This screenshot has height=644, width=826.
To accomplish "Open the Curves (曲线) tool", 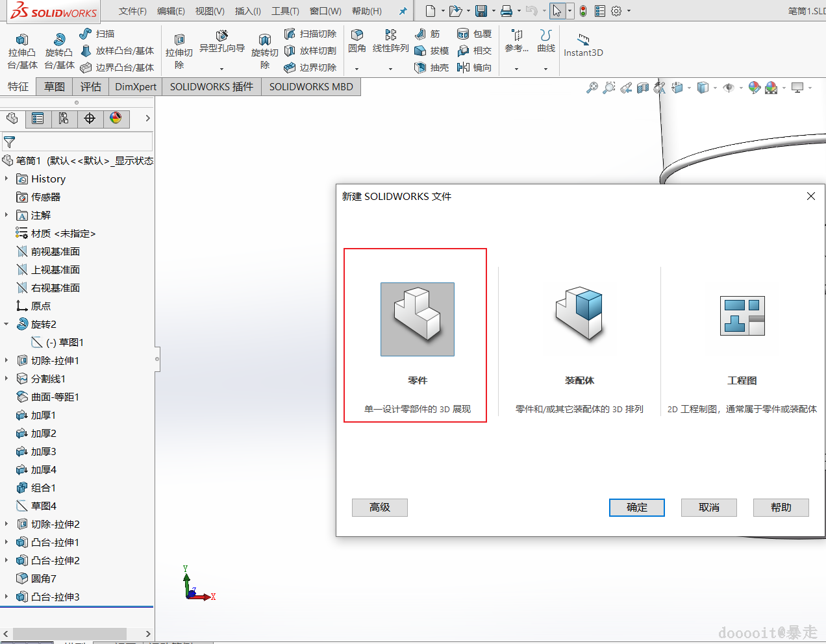I will [x=546, y=40].
